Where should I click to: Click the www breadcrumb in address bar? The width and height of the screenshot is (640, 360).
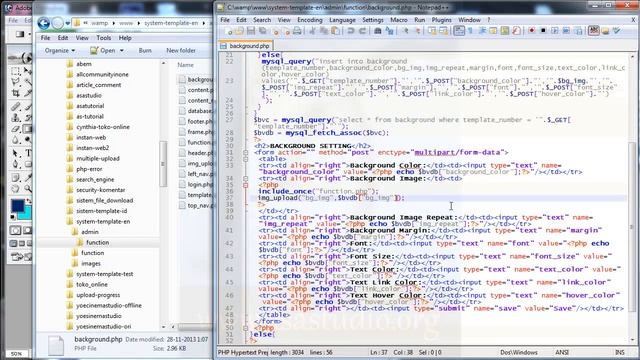click(x=126, y=23)
